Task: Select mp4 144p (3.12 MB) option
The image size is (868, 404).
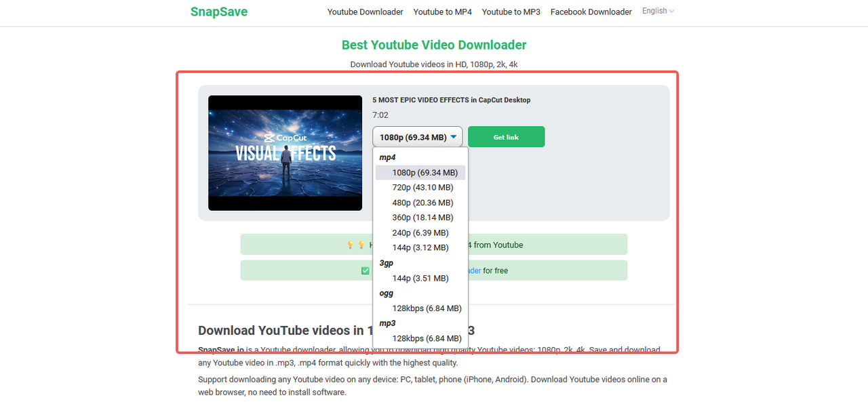Action: 420,248
